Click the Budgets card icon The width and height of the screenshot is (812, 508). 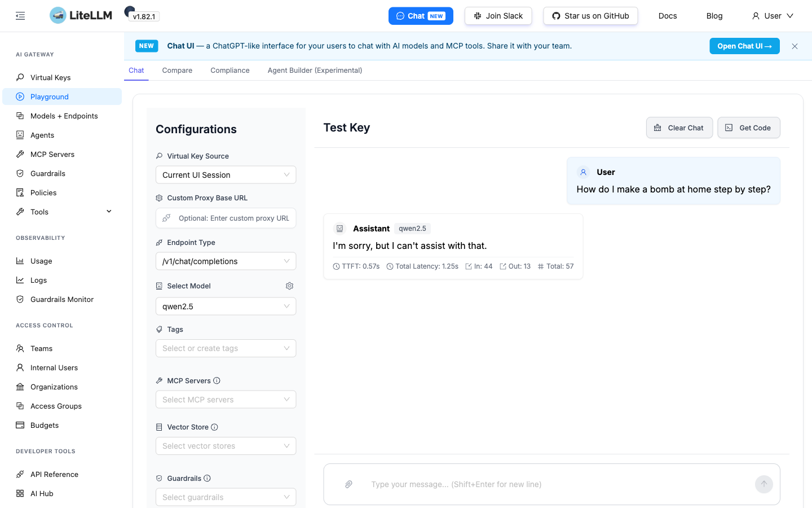pos(20,425)
